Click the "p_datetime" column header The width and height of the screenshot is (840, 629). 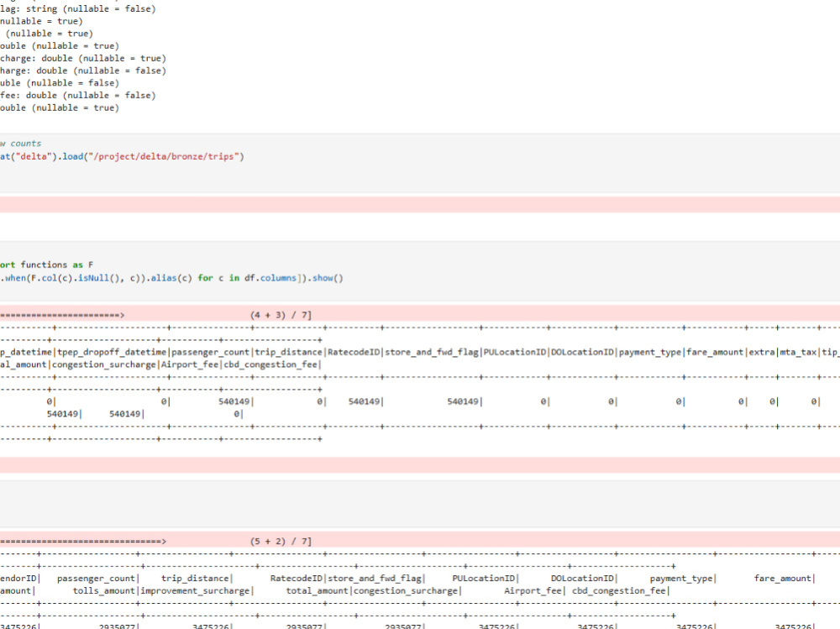point(26,352)
